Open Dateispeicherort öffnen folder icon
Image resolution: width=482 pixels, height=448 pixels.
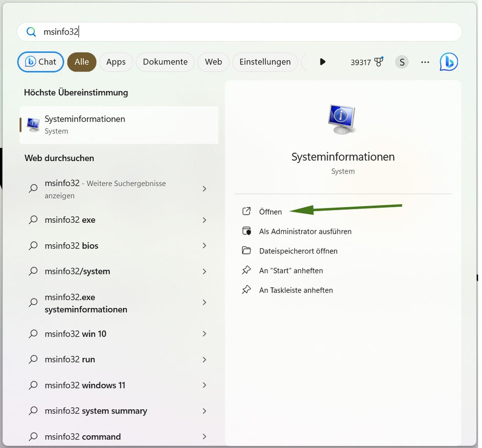[247, 250]
